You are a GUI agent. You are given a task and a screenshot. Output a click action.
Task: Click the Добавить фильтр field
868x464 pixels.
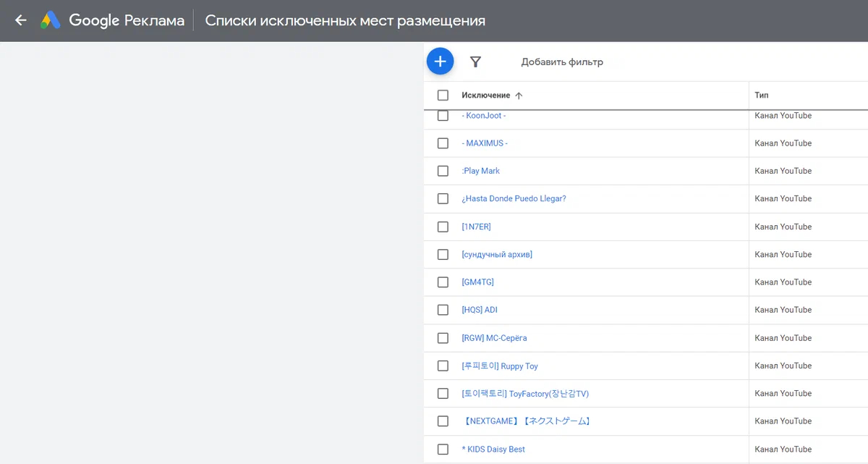pyautogui.click(x=562, y=62)
